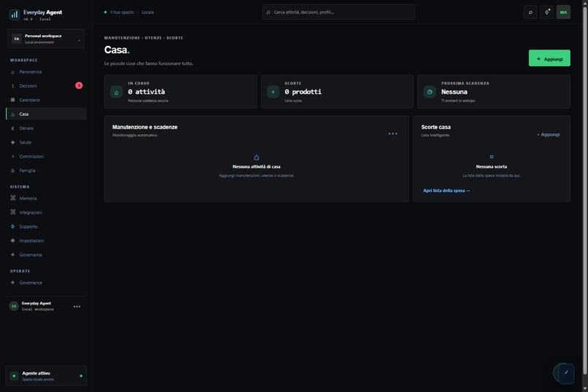Click the Panoramica home icon
This screenshot has width=588, height=392.
[12, 72]
